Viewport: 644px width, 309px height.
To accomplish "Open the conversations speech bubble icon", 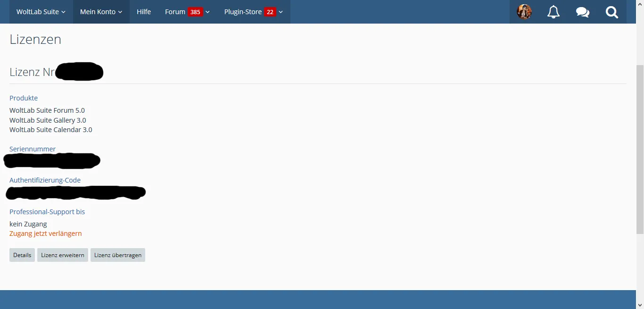I will point(583,12).
